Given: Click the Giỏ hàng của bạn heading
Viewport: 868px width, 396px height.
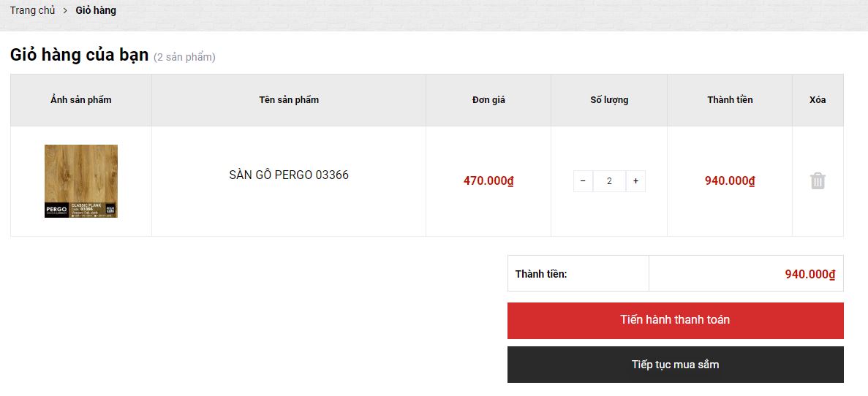Looking at the screenshot, I should (79, 56).
